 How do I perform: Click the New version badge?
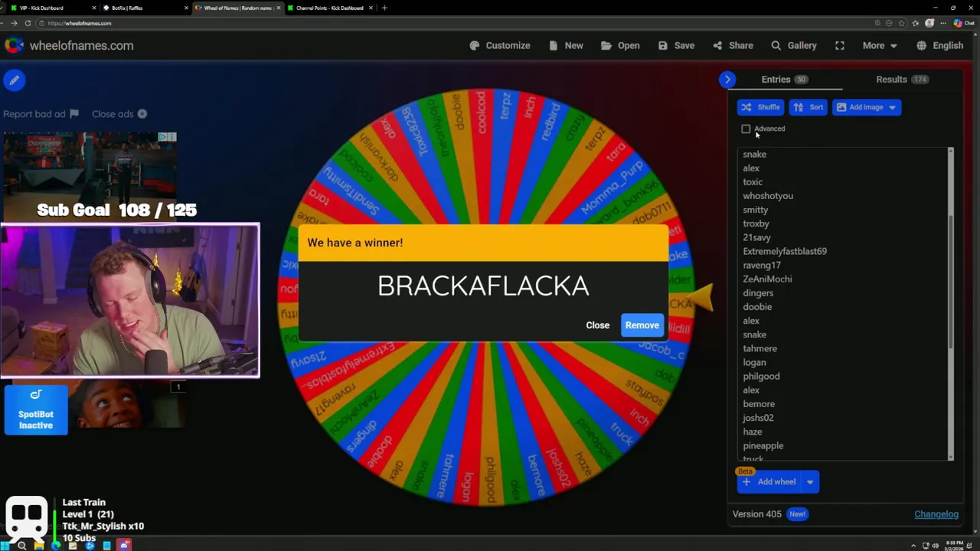coord(797,514)
